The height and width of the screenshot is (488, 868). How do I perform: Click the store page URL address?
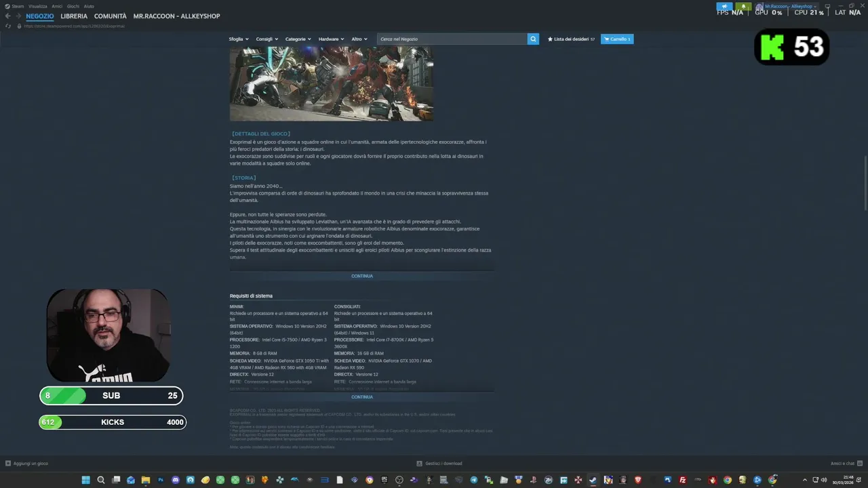[x=75, y=26]
